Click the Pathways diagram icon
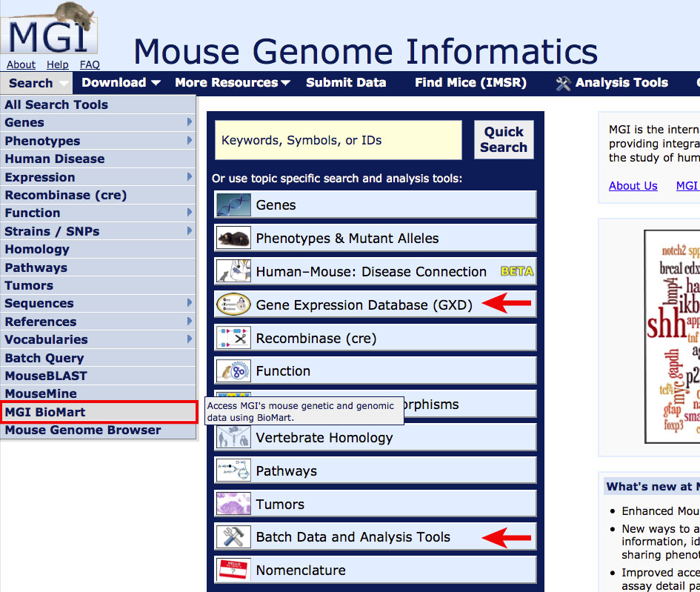The image size is (700, 592). (233, 470)
